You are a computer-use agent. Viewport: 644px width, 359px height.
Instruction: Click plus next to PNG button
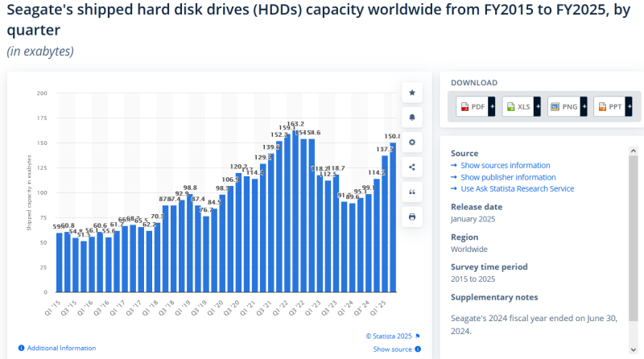[x=584, y=107]
